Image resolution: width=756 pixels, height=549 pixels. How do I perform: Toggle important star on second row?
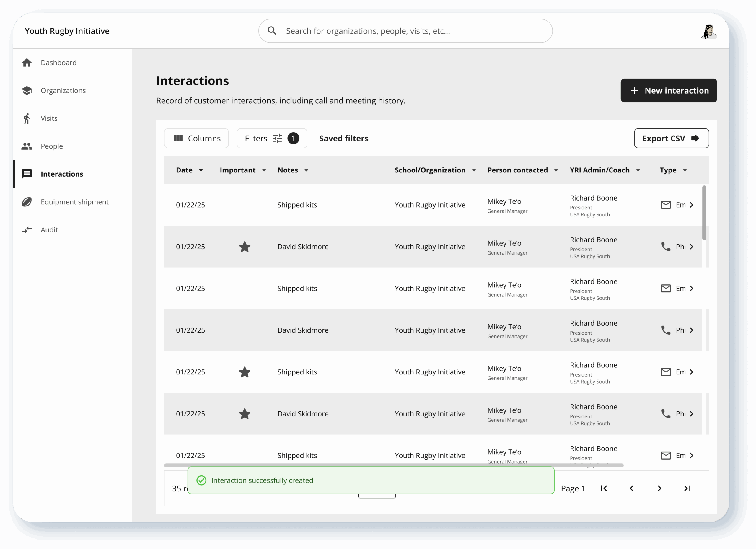(245, 247)
